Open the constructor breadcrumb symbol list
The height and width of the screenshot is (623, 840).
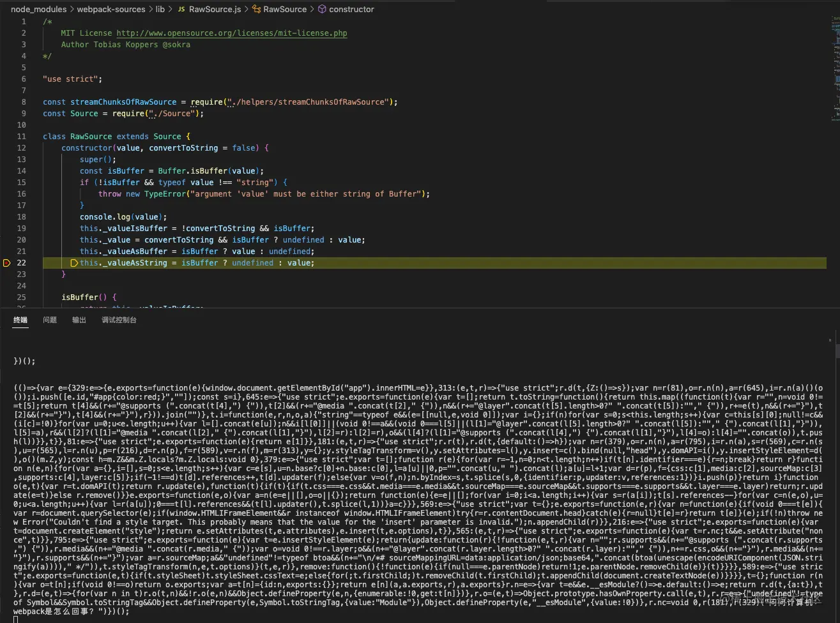coord(352,10)
